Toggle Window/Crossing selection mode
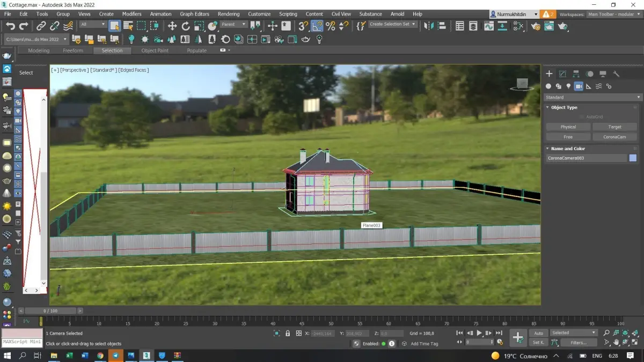Viewport: 644px width, 362px height. tap(155, 26)
